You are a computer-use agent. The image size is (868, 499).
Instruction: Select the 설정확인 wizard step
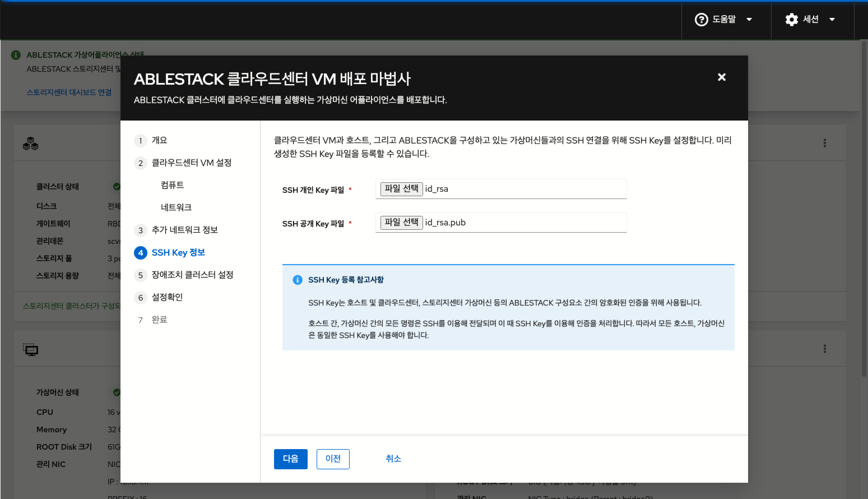pos(167,297)
